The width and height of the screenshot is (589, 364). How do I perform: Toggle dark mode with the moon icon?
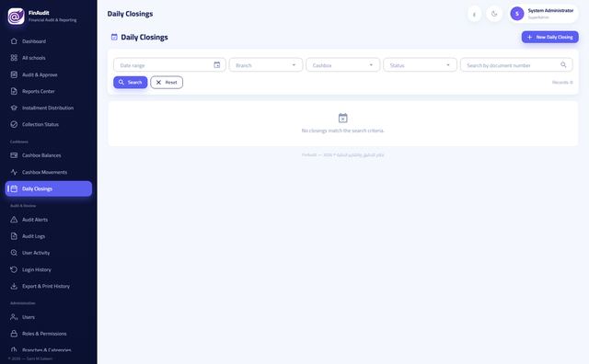pos(494,14)
